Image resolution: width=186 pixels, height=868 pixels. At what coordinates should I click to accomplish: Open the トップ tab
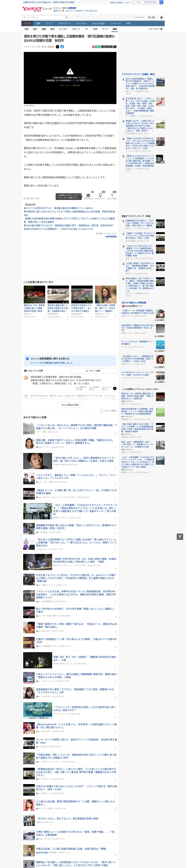click(x=27, y=24)
